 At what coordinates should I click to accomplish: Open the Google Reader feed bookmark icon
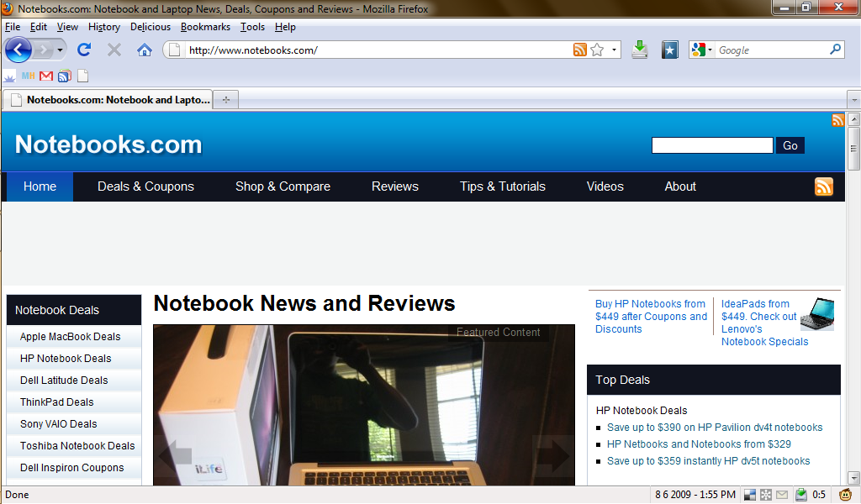tap(65, 76)
